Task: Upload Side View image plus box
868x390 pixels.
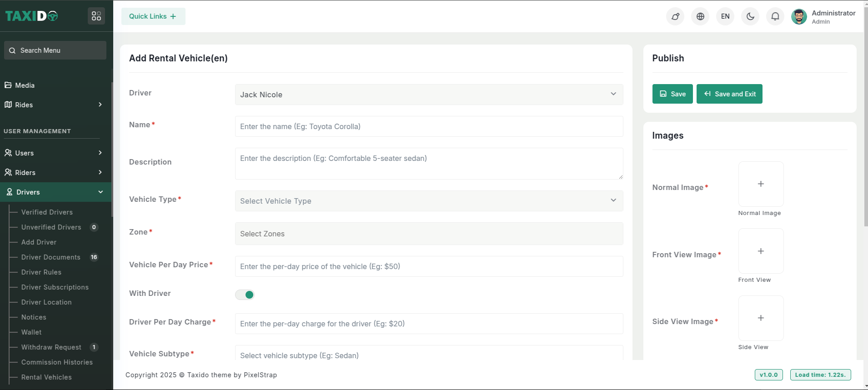Action: click(x=761, y=318)
